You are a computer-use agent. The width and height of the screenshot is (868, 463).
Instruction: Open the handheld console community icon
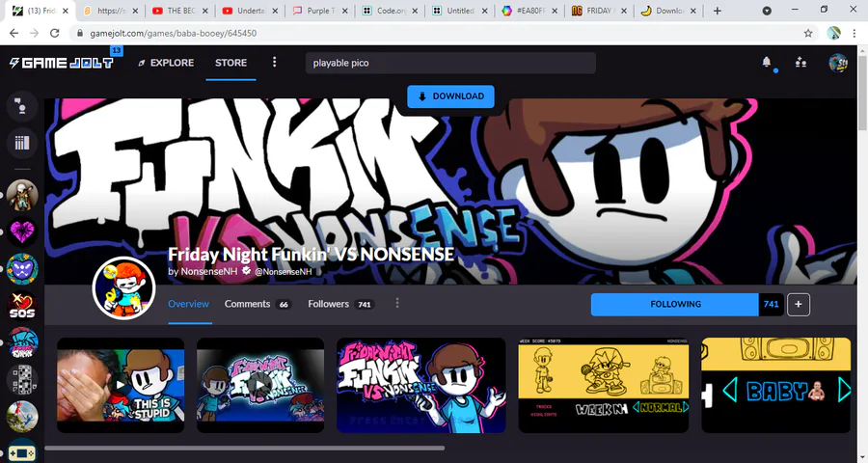click(22, 452)
